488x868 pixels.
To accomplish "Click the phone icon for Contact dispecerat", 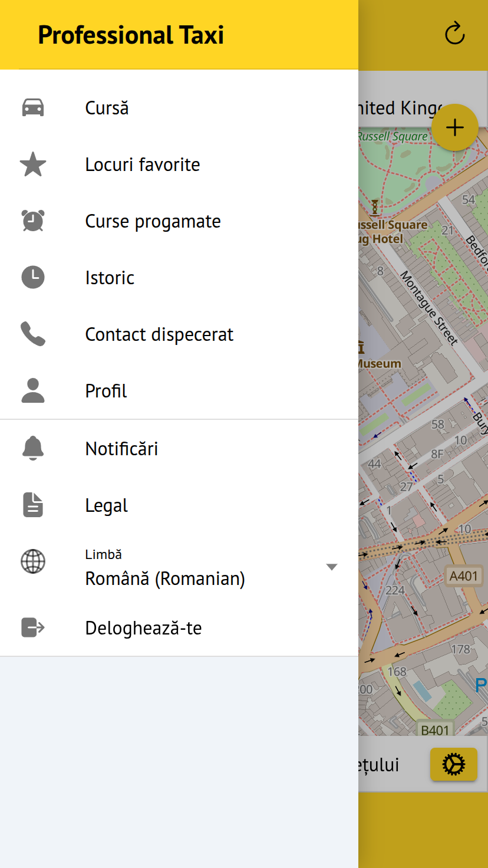I will (33, 334).
